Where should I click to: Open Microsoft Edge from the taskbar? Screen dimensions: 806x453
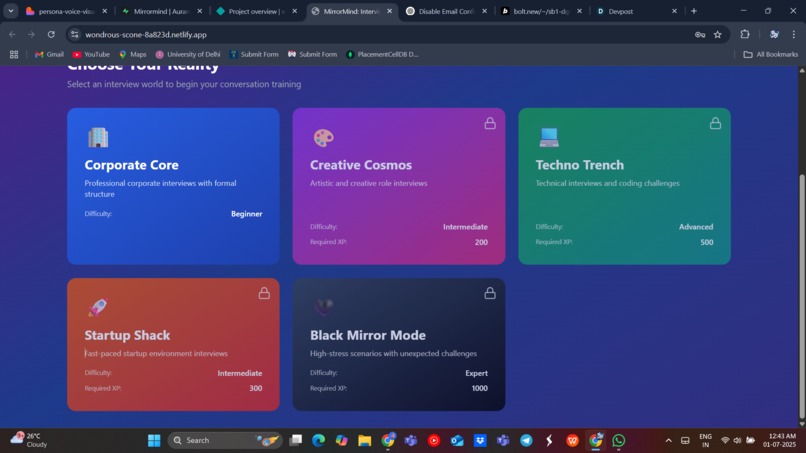click(318, 440)
